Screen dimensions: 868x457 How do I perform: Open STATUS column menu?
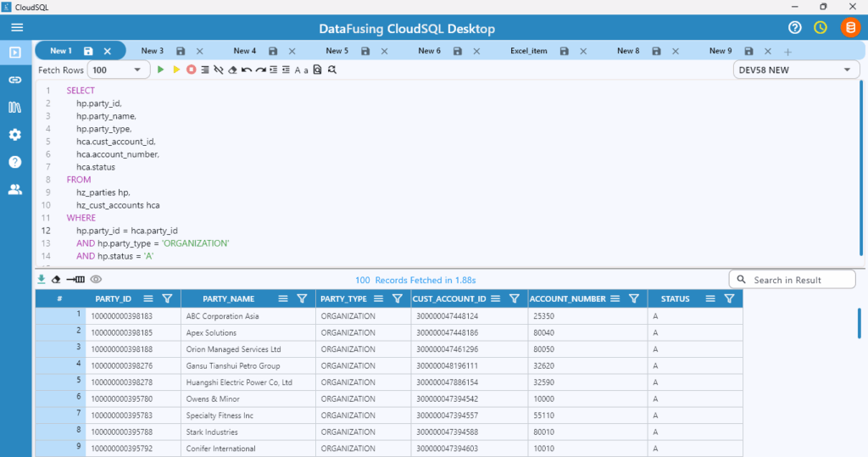point(710,298)
